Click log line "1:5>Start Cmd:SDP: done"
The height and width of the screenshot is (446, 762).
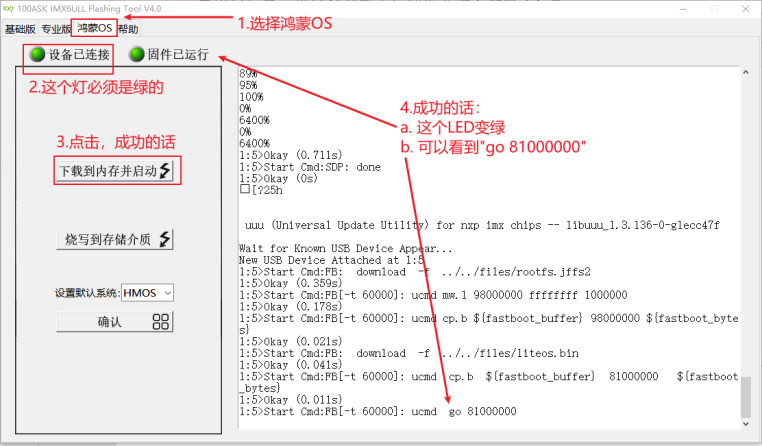310,167
